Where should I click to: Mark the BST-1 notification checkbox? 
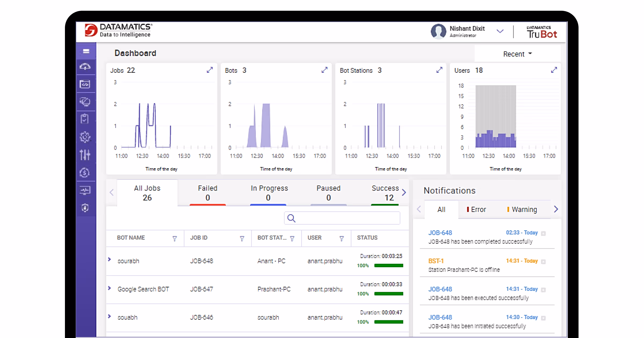point(543,262)
